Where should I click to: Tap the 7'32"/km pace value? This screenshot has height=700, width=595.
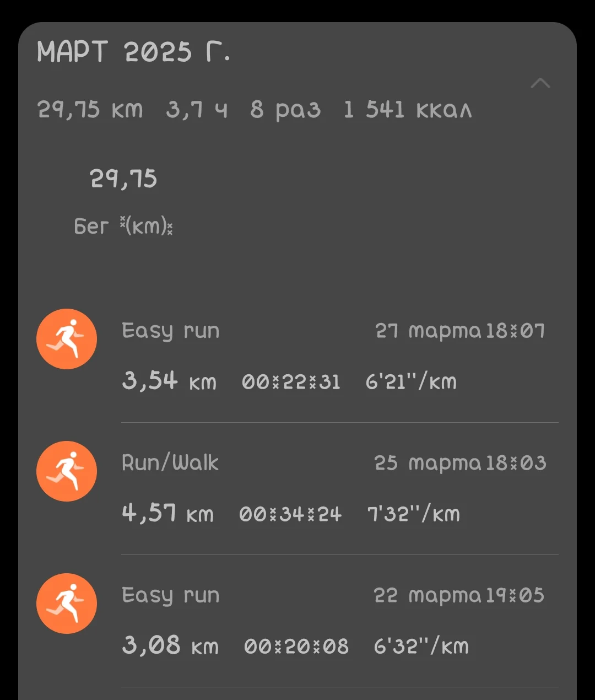413,514
